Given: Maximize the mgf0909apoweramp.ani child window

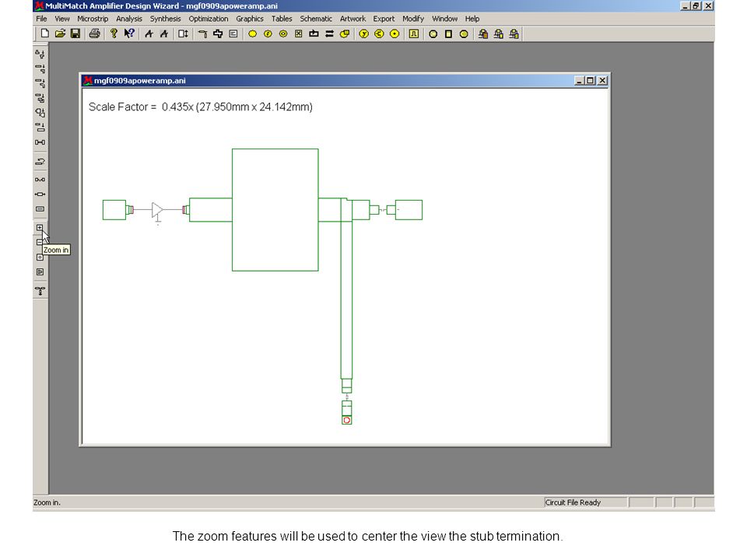Looking at the screenshot, I should tap(591, 80).
